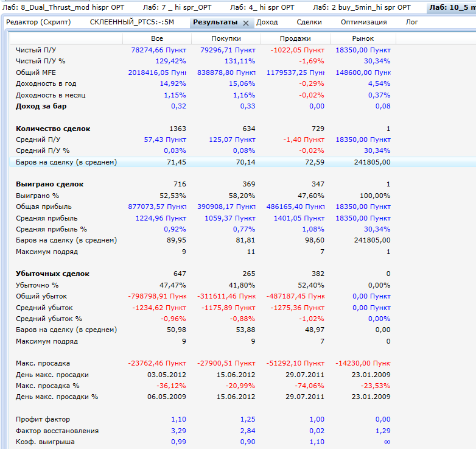Switch to lab 4_ hi spr OPT

point(262,7)
